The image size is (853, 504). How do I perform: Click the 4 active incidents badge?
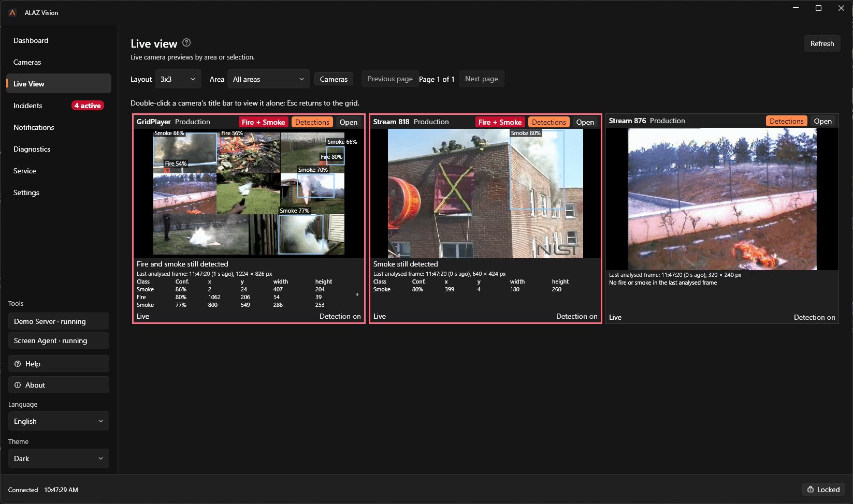coord(88,106)
